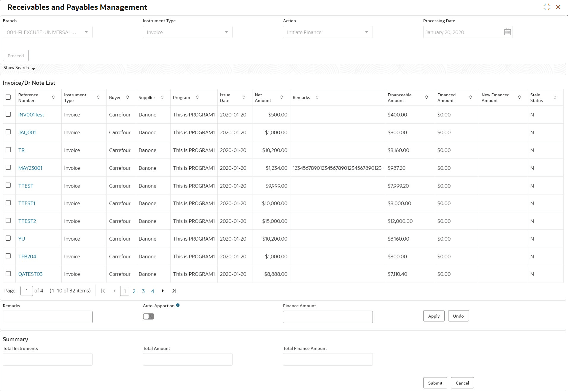Sort by Reference Number column

click(x=53, y=97)
